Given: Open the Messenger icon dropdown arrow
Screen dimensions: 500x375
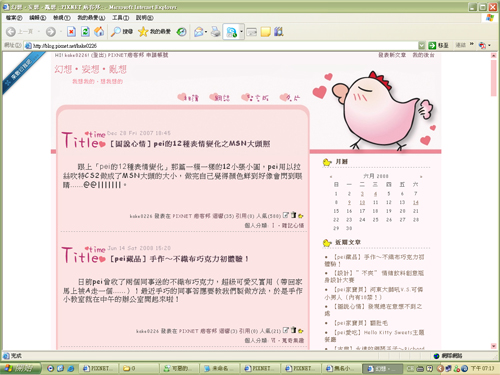Looking at the screenshot, I should coord(241,32).
